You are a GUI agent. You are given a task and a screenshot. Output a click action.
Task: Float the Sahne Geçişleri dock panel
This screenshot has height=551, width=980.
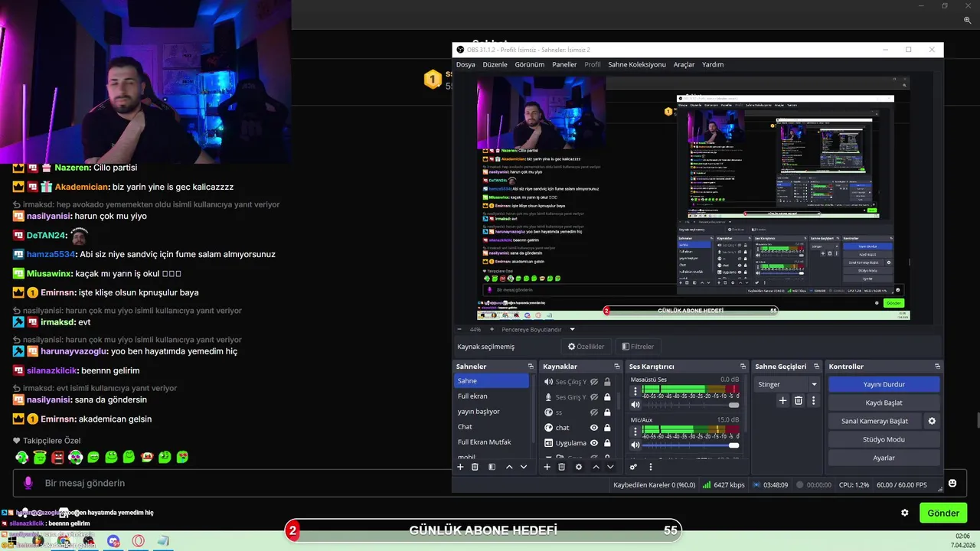(816, 367)
